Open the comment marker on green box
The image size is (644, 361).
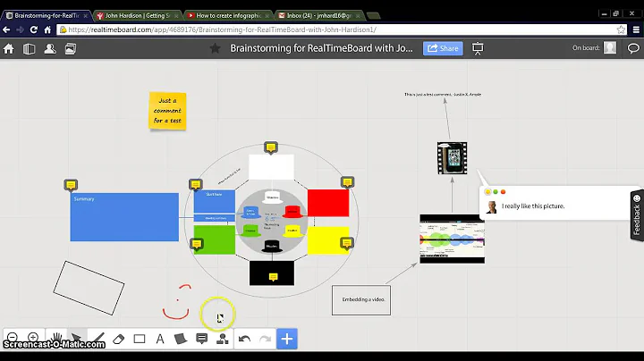(197, 245)
